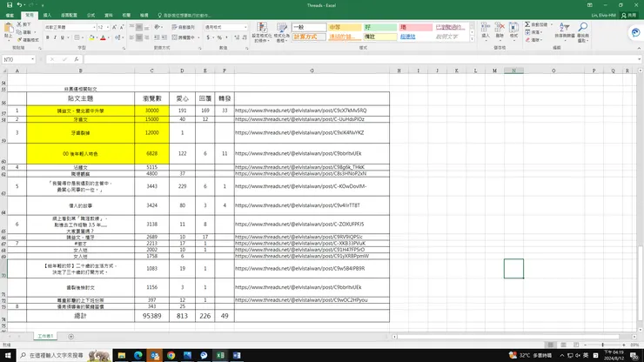Open the Borders dropdown arrow

pyautogui.click(x=83, y=37)
